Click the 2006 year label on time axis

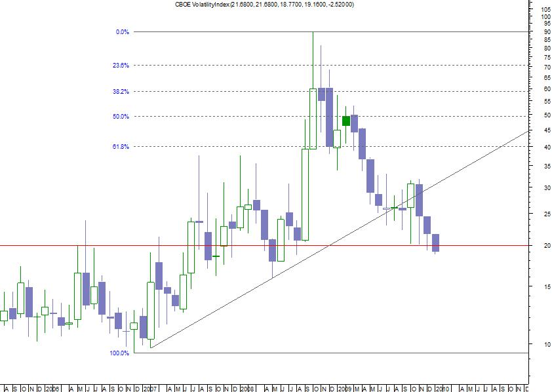(52, 389)
